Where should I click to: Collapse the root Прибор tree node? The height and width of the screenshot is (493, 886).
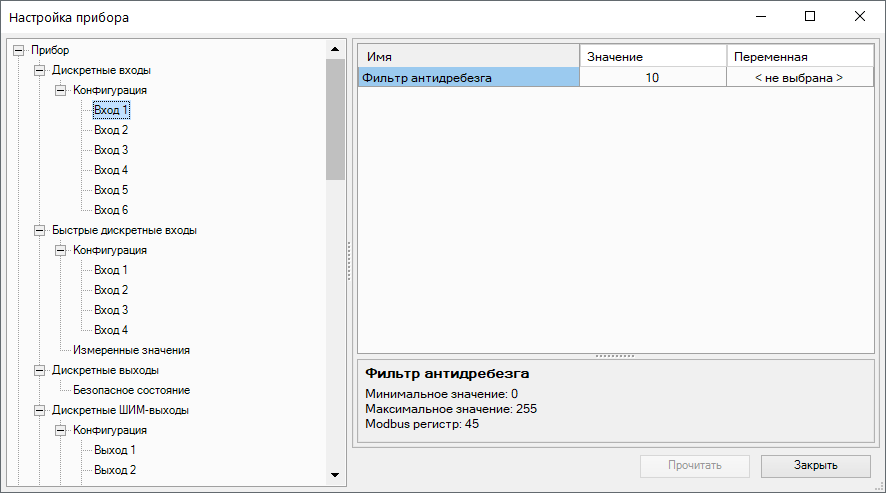click(x=18, y=50)
